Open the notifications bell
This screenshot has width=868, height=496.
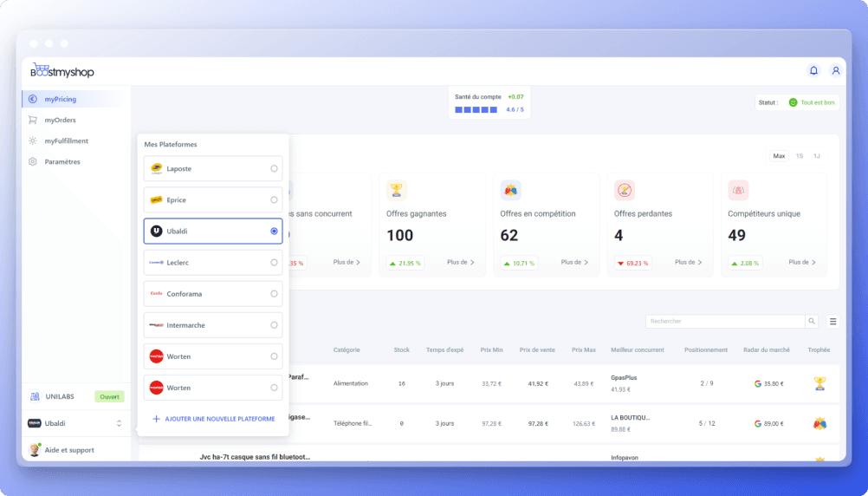point(813,70)
